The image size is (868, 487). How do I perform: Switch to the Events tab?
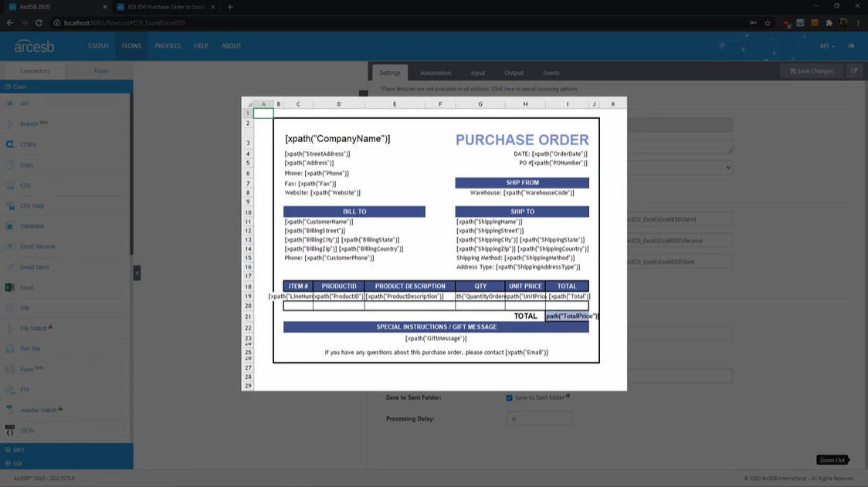[551, 73]
